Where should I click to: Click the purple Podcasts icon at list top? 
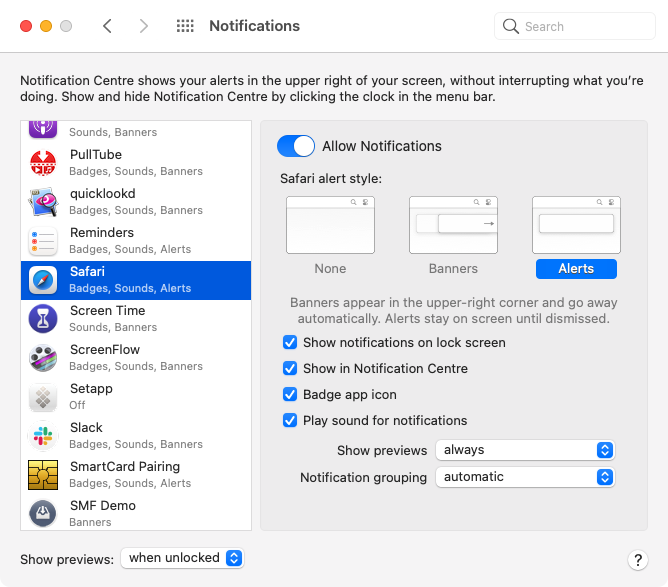(43, 129)
